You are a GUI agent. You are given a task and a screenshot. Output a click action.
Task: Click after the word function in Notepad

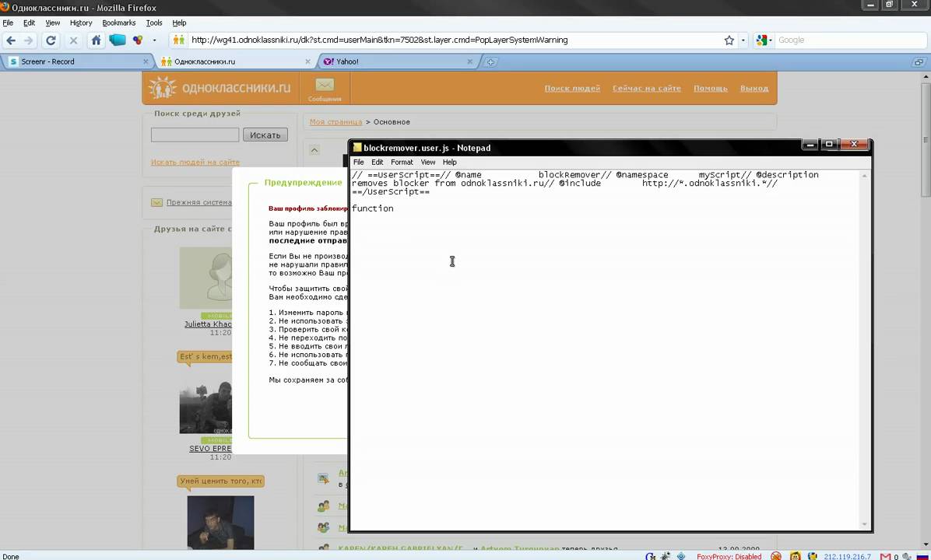(394, 208)
